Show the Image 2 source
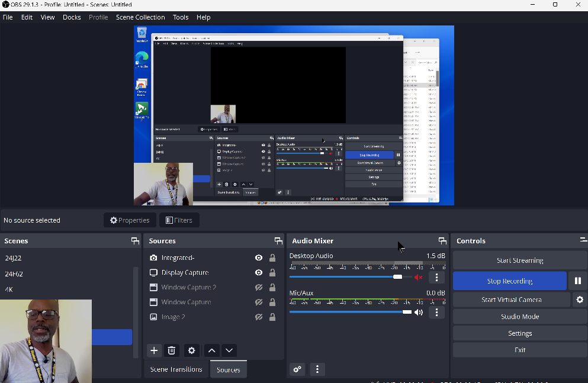 (x=259, y=317)
